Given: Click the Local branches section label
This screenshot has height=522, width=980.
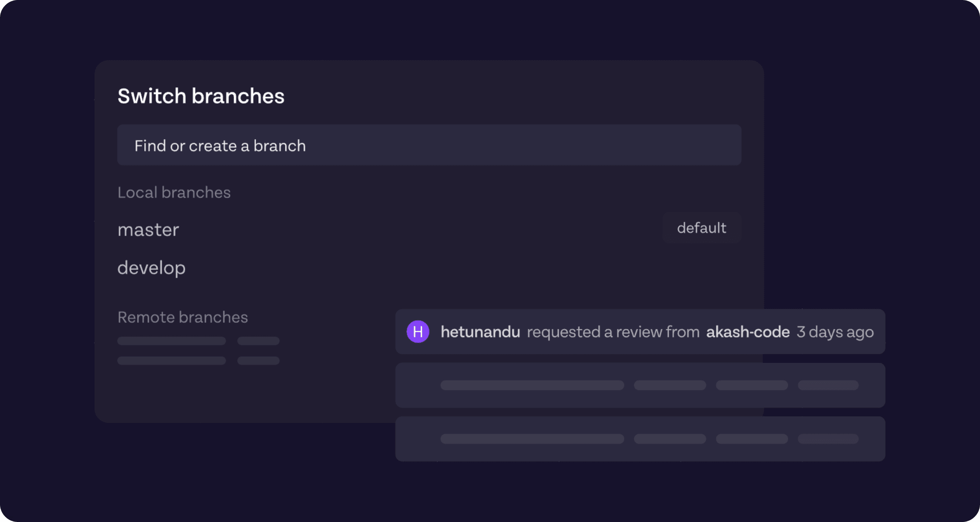Looking at the screenshot, I should pyautogui.click(x=174, y=192).
